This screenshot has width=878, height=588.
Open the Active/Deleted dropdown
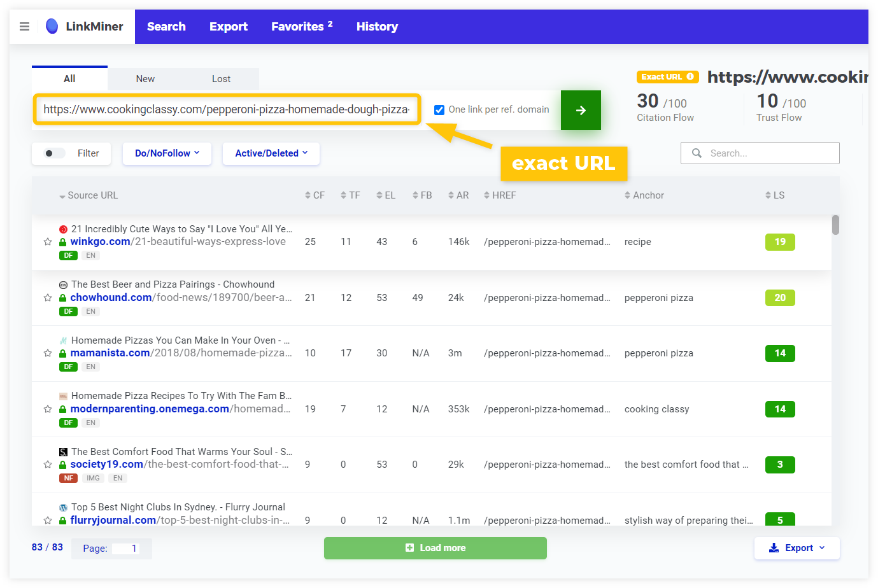[271, 153]
